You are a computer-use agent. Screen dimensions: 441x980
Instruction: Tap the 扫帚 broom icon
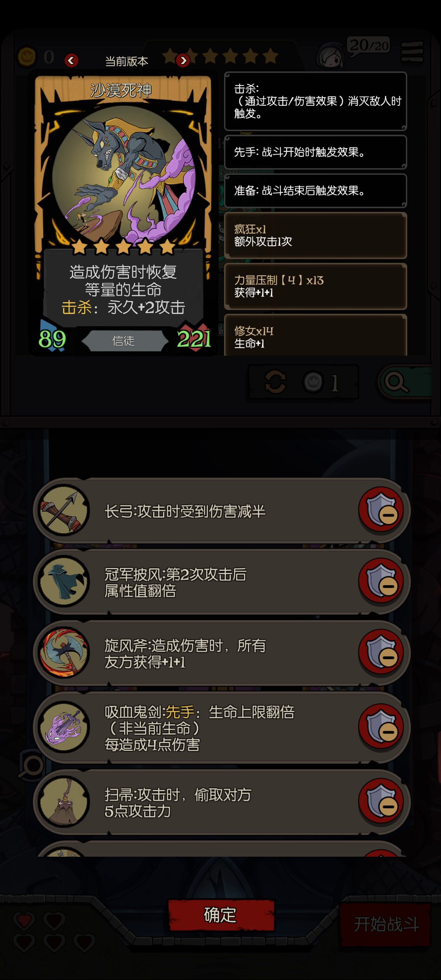coord(64,802)
